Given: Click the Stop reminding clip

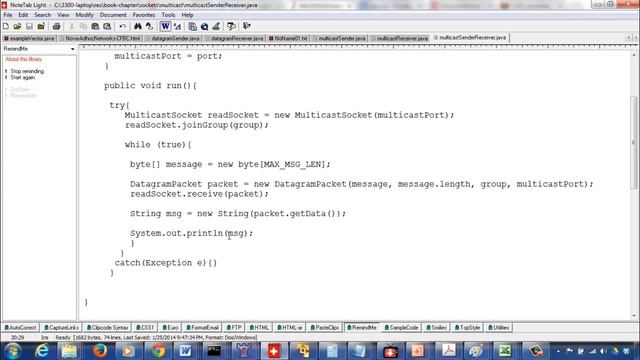Looking at the screenshot, I should pyautogui.click(x=27, y=71).
